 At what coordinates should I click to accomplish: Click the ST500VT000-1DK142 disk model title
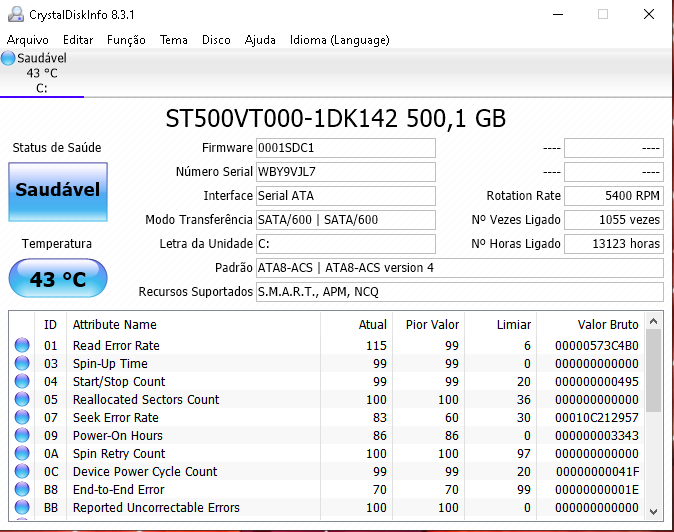coord(336,119)
